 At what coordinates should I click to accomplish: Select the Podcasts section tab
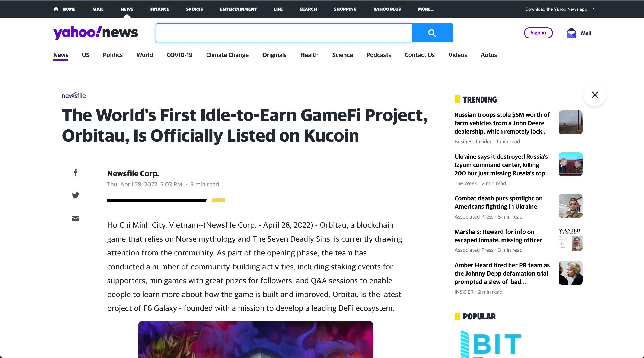click(x=379, y=55)
